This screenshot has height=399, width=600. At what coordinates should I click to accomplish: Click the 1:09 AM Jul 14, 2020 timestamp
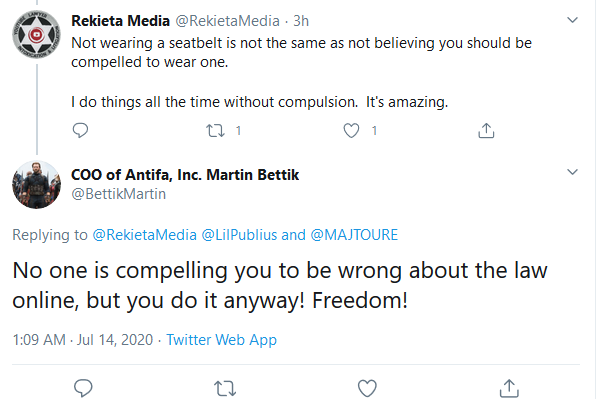(83, 340)
